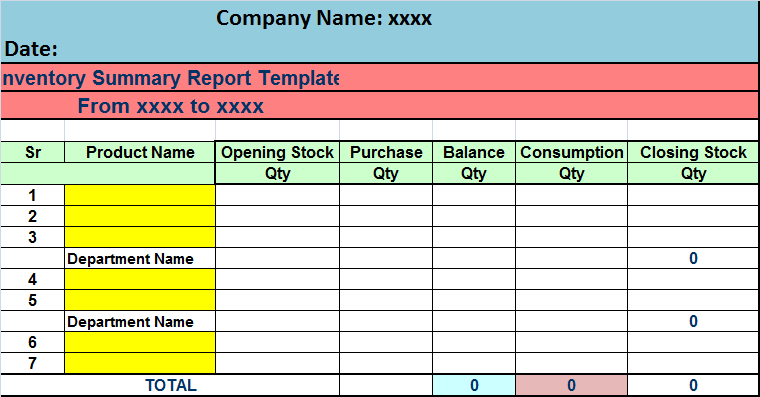Viewport: 760px width, 397px height.
Task: Click the TOTAL label cell
Action: coord(171,385)
